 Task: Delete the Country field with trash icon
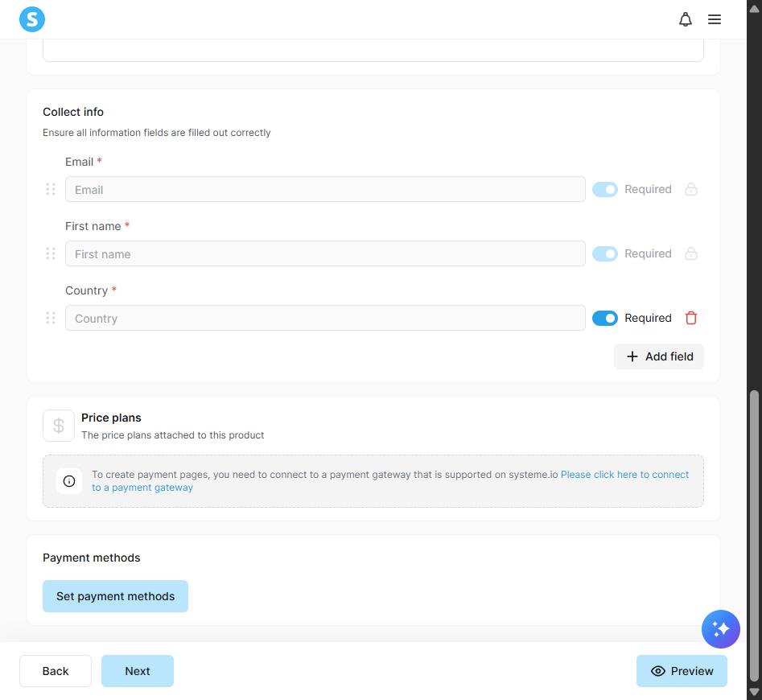(x=690, y=318)
